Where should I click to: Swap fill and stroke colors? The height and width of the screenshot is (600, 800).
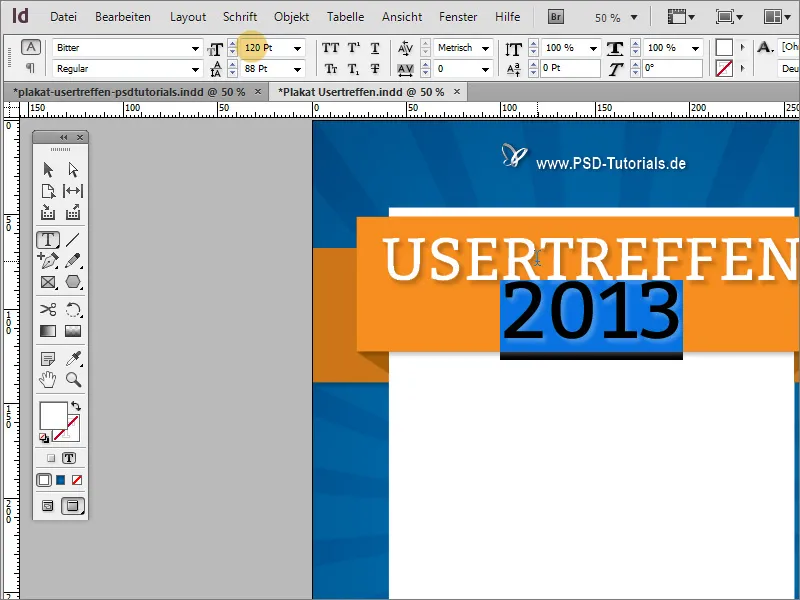pyautogui.click(x=76, y=406)
